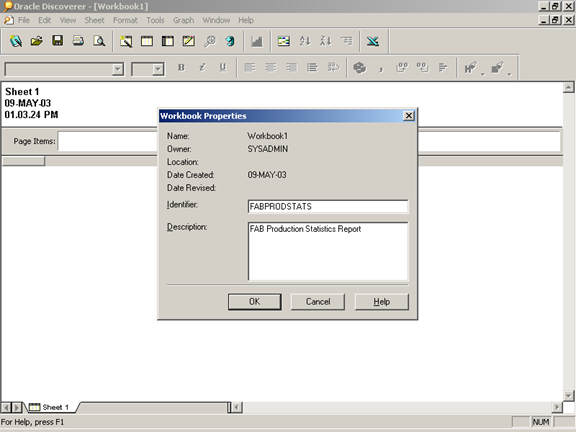Center align text
This screenshot has height=432, width=576.
pos(271,68)
